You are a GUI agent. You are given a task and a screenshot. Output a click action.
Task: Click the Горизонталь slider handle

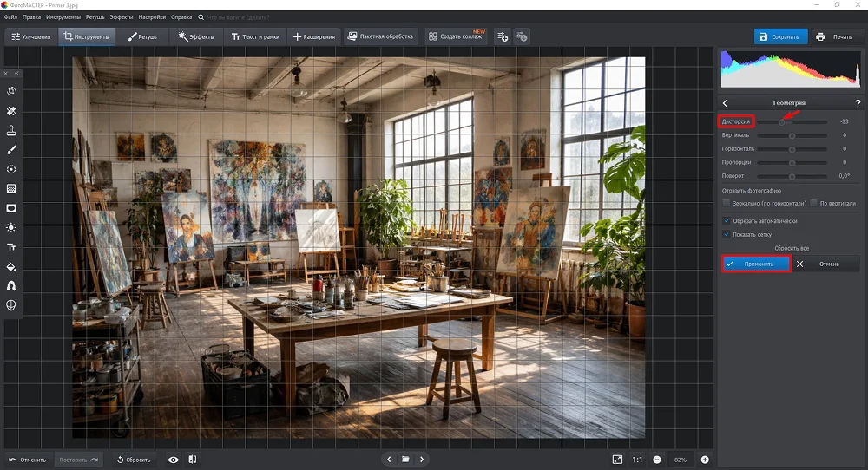(x=792, y=149)
